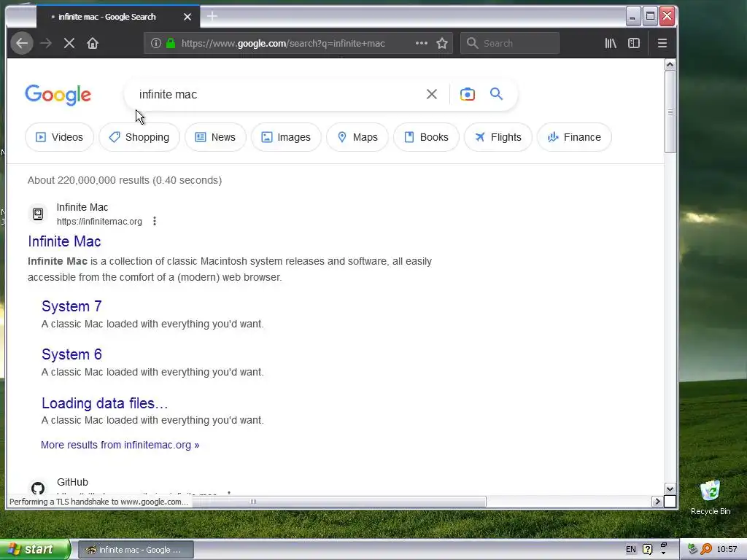Click the Infinite Mac site favicon

click(38, 214)
